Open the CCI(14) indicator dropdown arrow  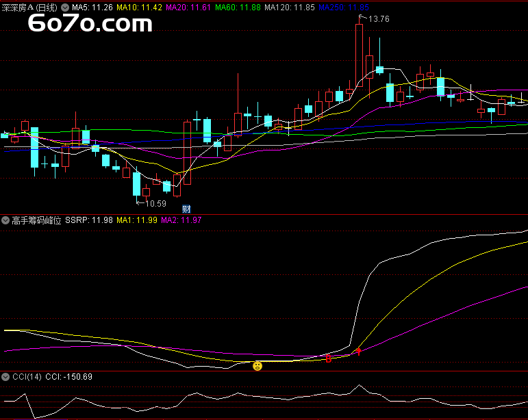[5, 377]
